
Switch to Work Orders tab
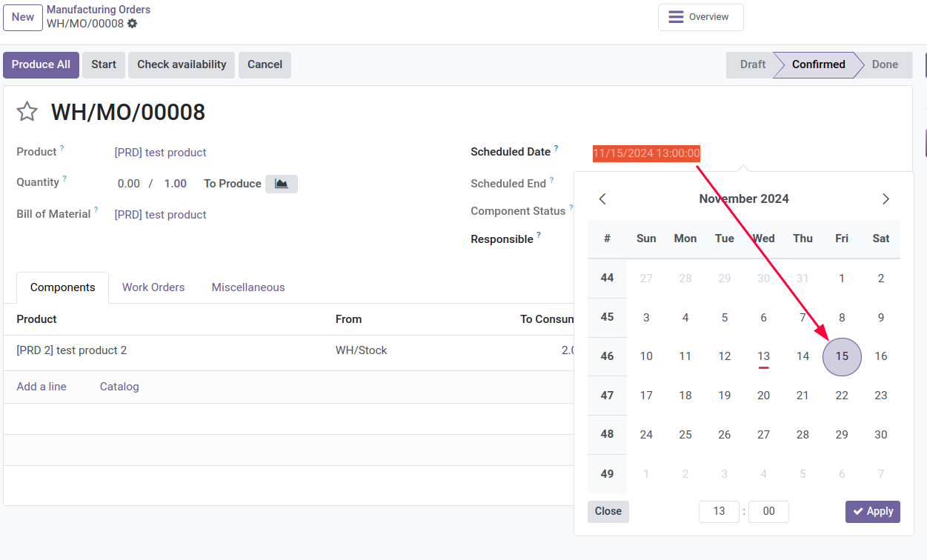(153, 287)
